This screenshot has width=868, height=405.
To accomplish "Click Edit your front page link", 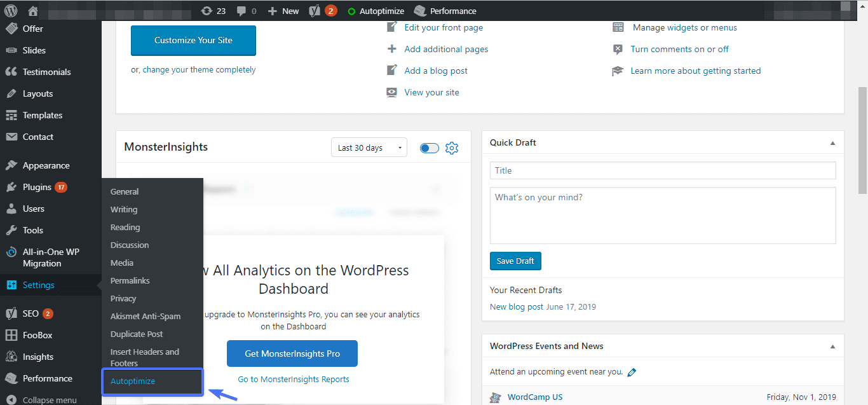I will click(x=444, y=27).
